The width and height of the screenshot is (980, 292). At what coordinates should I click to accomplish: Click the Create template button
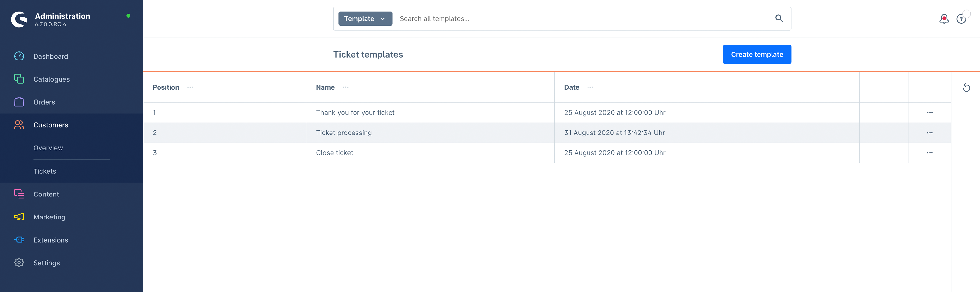click(757, 54)
